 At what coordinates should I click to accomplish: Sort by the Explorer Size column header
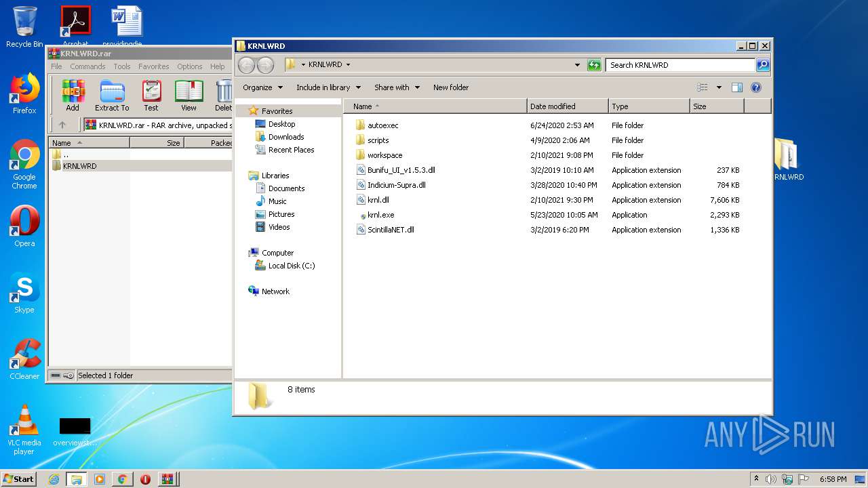click(717, 106)
